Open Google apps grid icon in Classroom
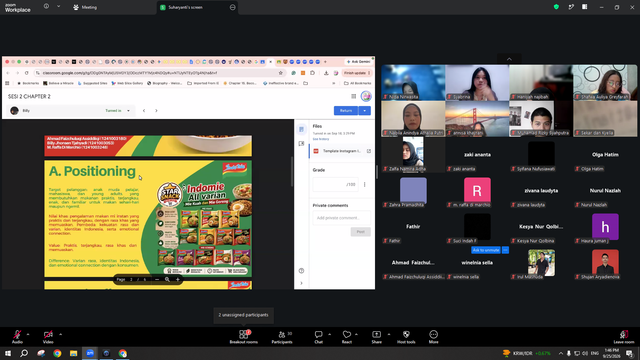This screenshot has height=360, width=640. click(x=353, y=96)
